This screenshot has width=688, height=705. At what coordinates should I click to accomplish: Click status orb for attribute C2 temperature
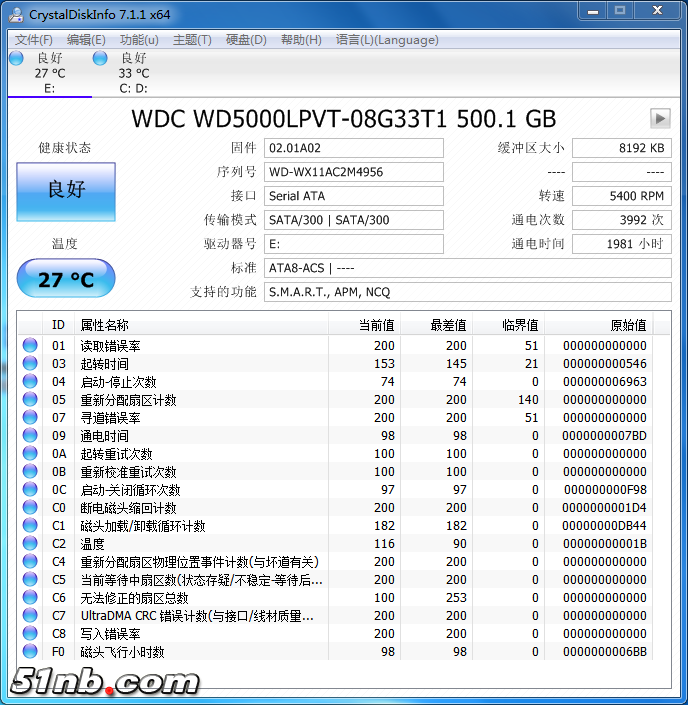(x=30, y=544)
